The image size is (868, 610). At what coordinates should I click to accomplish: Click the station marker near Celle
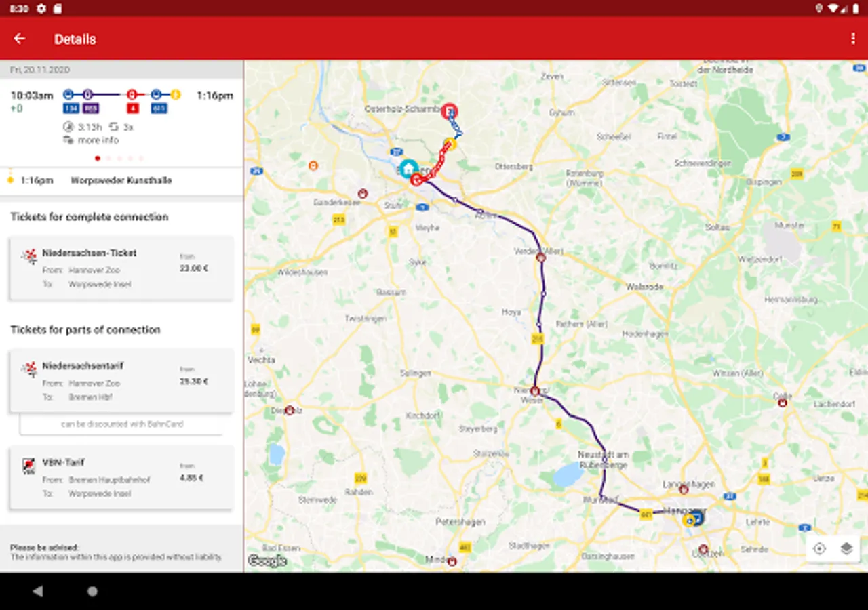pos(783,403)
